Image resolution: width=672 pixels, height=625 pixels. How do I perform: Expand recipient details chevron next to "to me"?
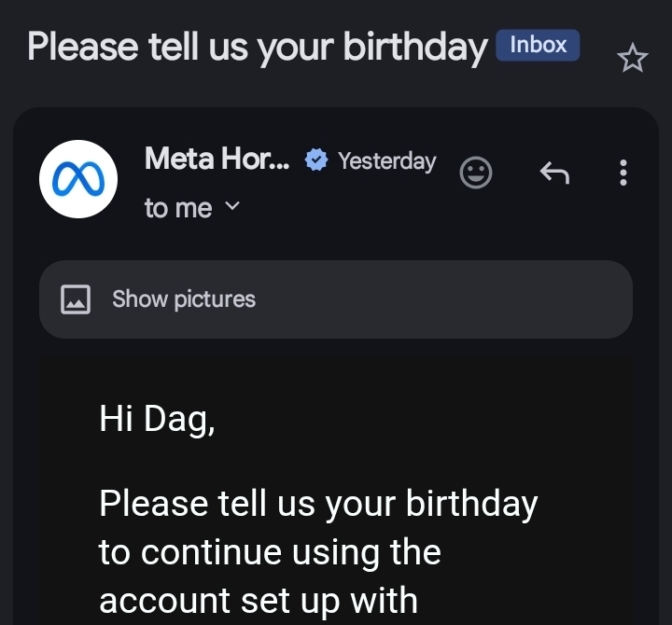pyautogui.click(x=233, y=207)
